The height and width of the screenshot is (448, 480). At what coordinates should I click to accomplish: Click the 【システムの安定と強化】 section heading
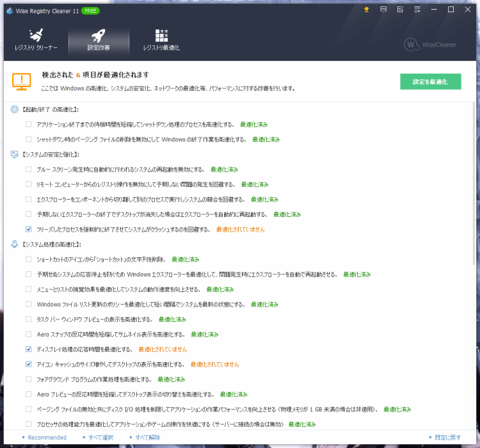pos(51,154)
